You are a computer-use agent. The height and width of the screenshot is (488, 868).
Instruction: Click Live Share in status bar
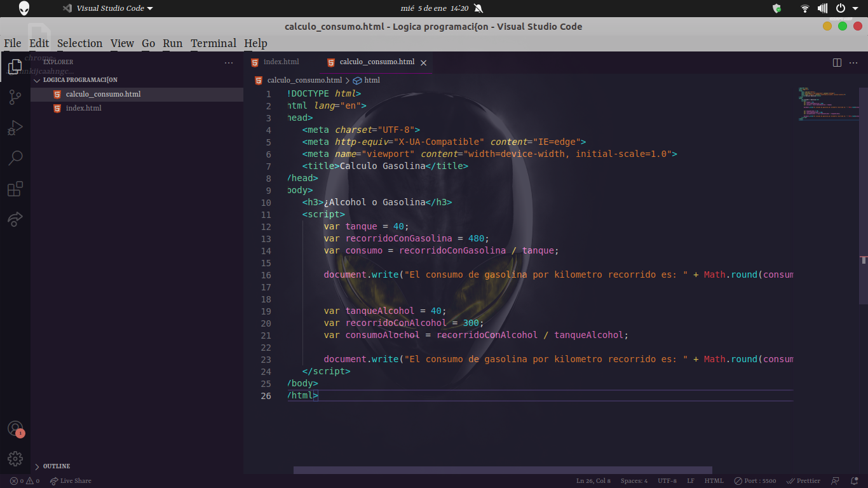tap(71, 481)
